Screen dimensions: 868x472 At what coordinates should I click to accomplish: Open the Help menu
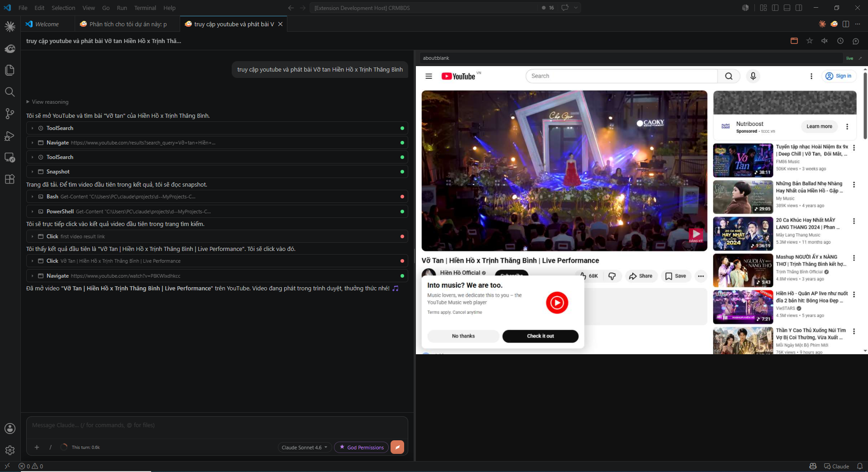(x=169, y=8)
